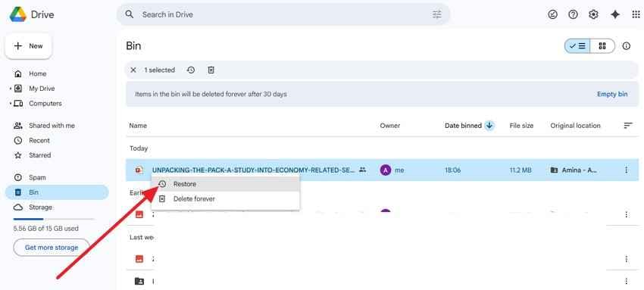Click restore icon in selection toolbar
The height and width of the screenshot is (290, 644).
[x=191, y=70]
